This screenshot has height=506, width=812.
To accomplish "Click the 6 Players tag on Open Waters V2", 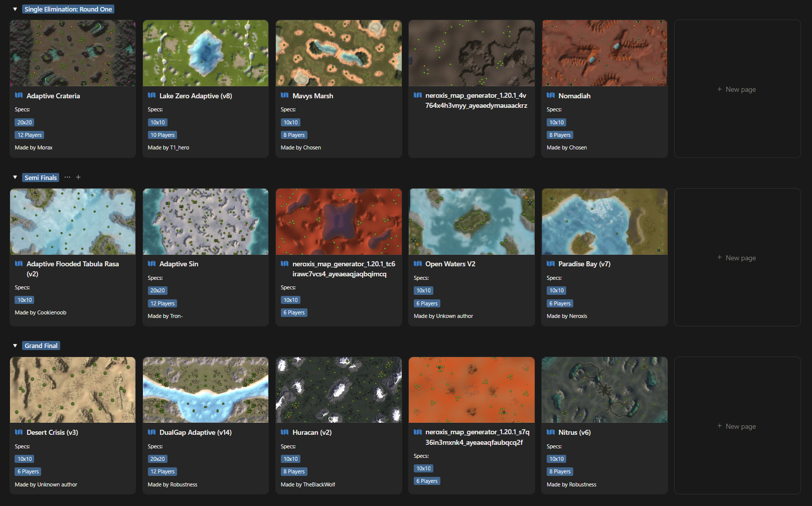I will coord(427,303).
